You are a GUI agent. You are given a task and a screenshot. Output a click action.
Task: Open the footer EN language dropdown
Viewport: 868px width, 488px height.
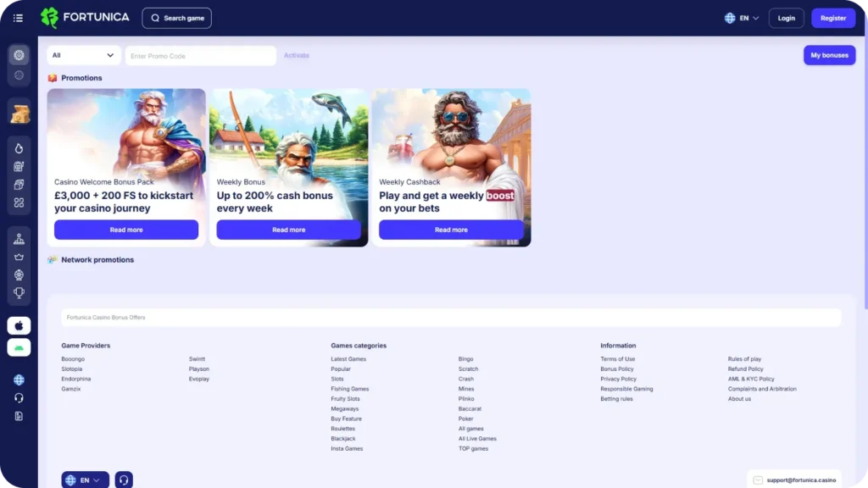point(86,480)
